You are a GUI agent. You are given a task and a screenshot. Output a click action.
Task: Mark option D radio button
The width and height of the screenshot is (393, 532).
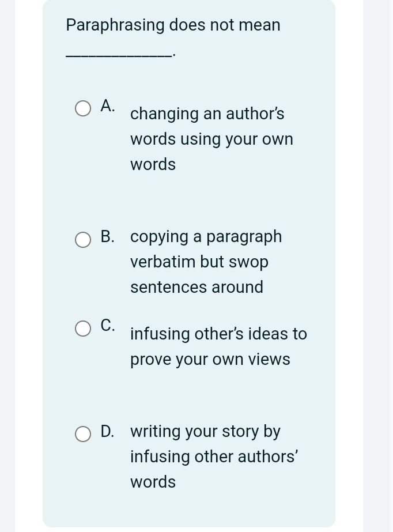tap(83, 434)
